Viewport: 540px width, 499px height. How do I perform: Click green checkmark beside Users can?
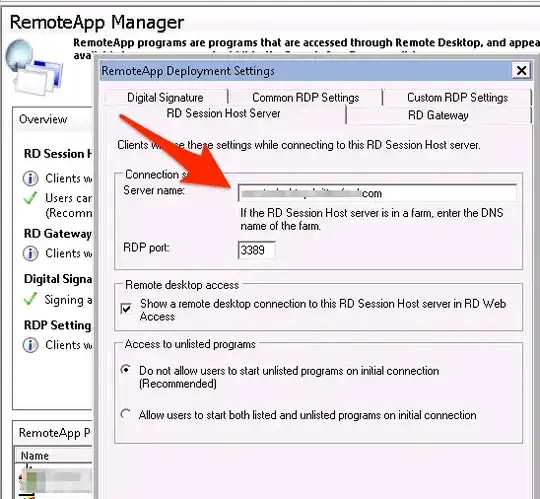pyautogui.click(x=30, y=198)
